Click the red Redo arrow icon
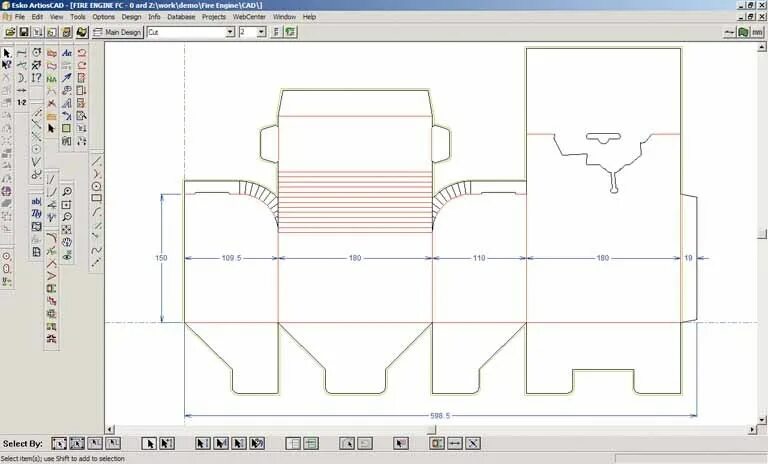This screenshot has width=768, height=464. point(82,65)
